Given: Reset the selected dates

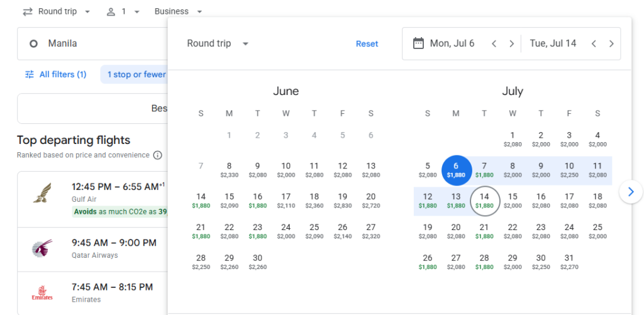Looking at the screenshot, I should (367, 44).
